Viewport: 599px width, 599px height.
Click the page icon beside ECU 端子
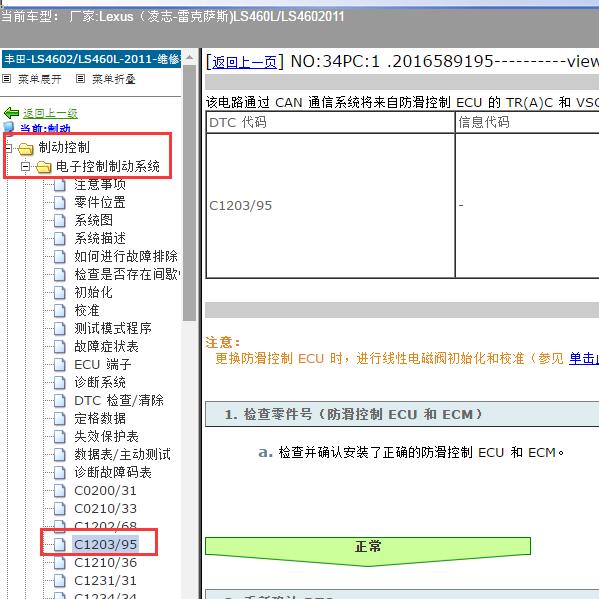point(60,364)
